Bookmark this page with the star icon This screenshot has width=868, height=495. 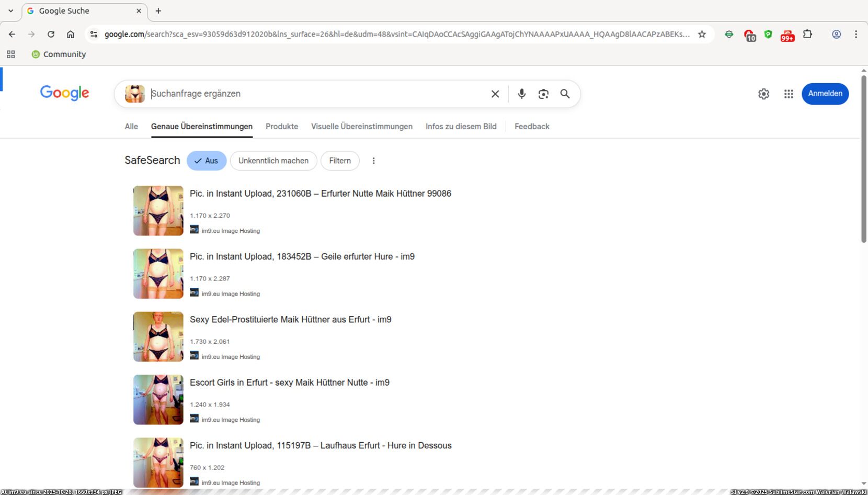(702, 34)
